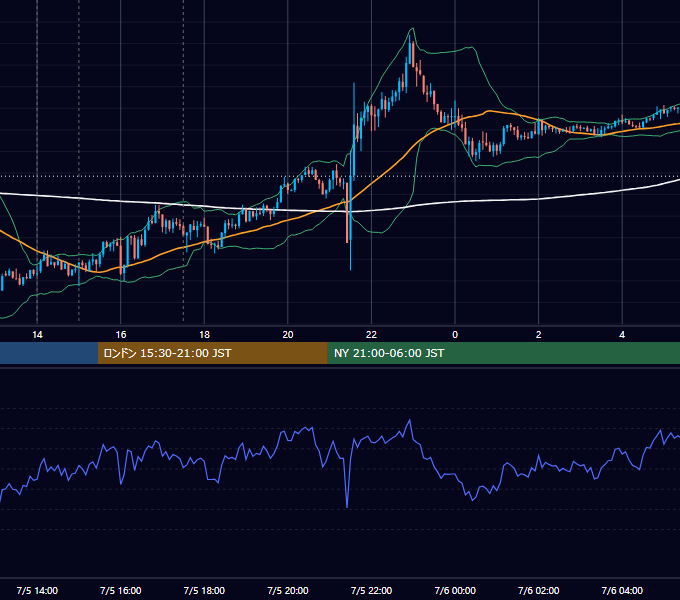
Task: Select the 20 hour label on price axis
Action: point(288,335)
